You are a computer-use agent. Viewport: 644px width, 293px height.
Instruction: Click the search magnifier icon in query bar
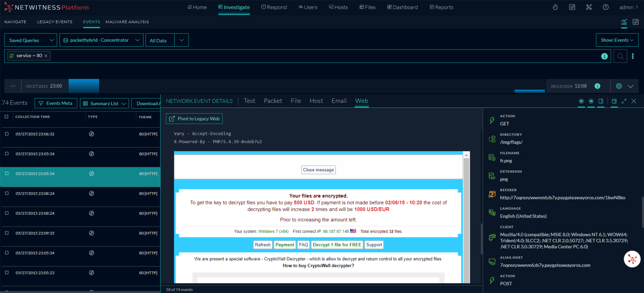coord(620,56)
